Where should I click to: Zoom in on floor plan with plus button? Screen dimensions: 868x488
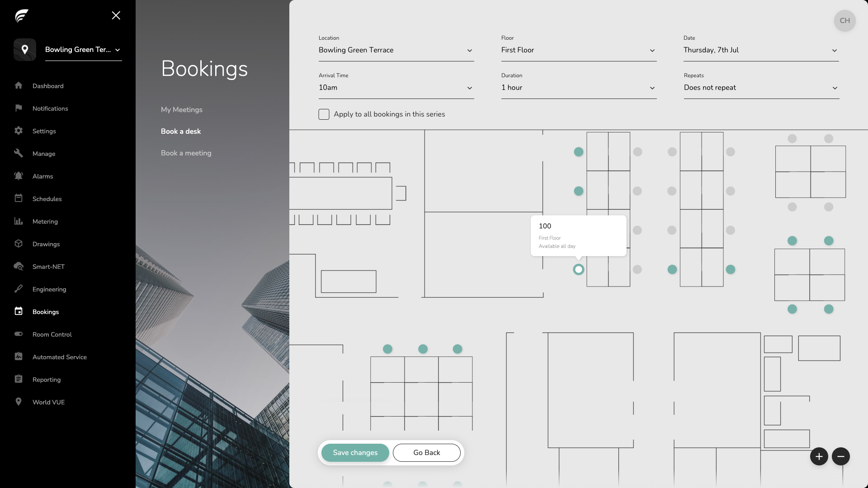pyautogui.click(x=819, y=456)
